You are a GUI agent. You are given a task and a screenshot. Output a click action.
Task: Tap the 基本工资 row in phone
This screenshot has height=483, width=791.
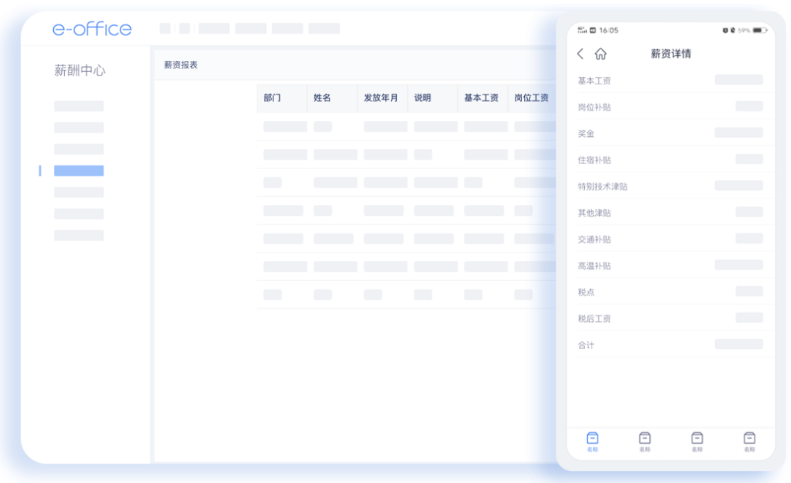(670, 80)
